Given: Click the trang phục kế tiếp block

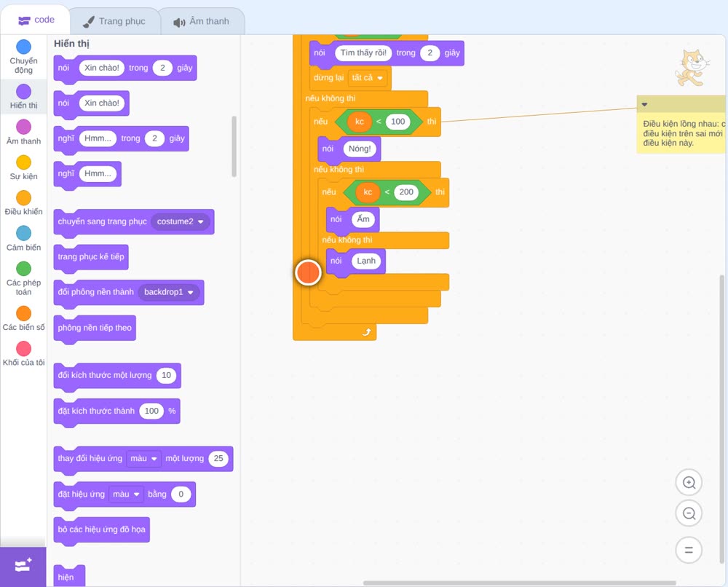Looking at the screenshot, I should pyautogui.click(x=91, y=257).
